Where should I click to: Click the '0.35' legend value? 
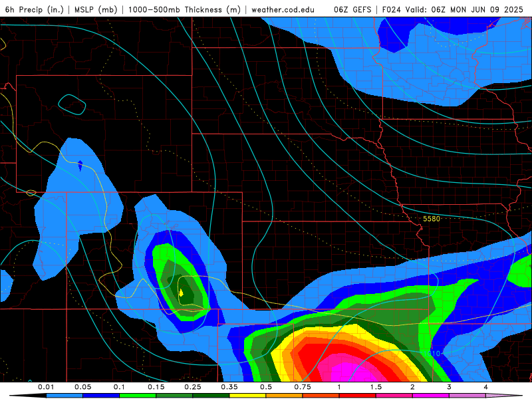[229, 387]
